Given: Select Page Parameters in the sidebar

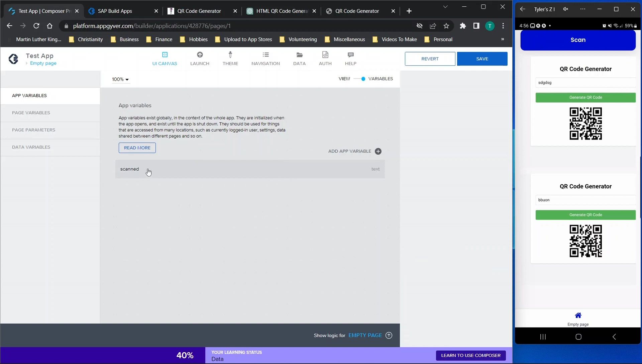Looking at the screenshot, I should point(50,130).
